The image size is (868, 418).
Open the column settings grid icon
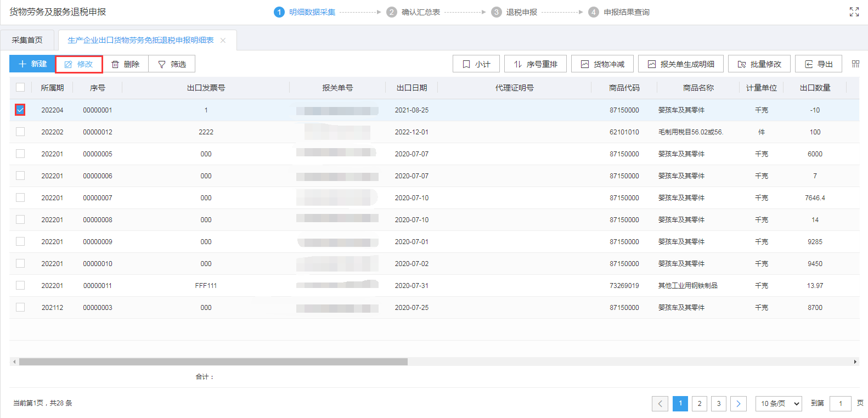point(855,64)
